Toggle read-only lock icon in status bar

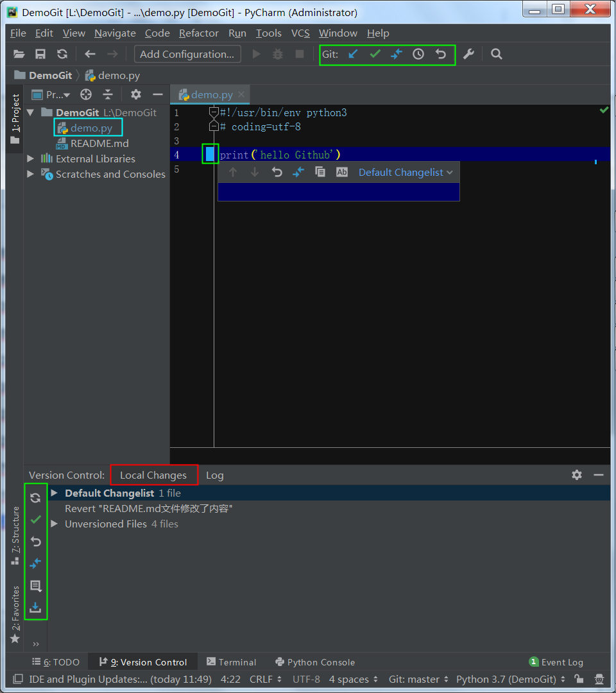pos(579,680)
